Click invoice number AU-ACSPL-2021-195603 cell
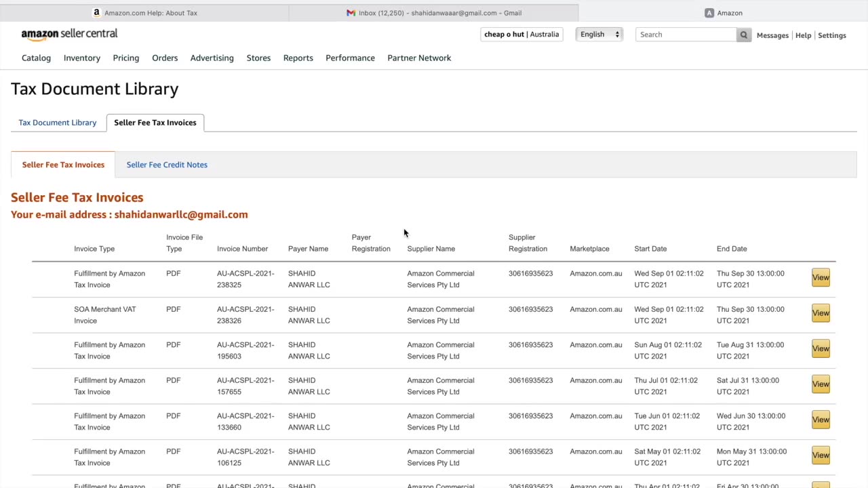The width and height of the screenshot is (868, 488). coord(245,350)
